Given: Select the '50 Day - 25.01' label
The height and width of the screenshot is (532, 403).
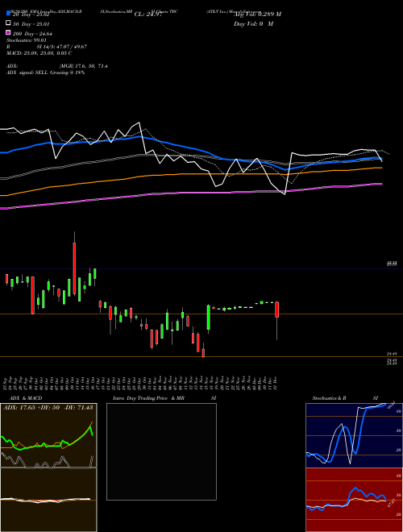Looking at the screenshot, I should coord(31,24).
